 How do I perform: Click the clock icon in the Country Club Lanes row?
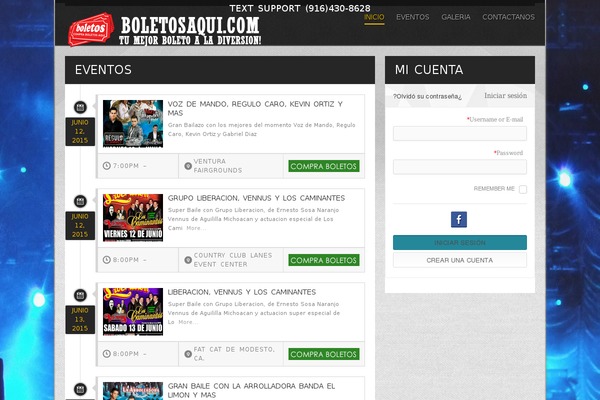point(107,260)
